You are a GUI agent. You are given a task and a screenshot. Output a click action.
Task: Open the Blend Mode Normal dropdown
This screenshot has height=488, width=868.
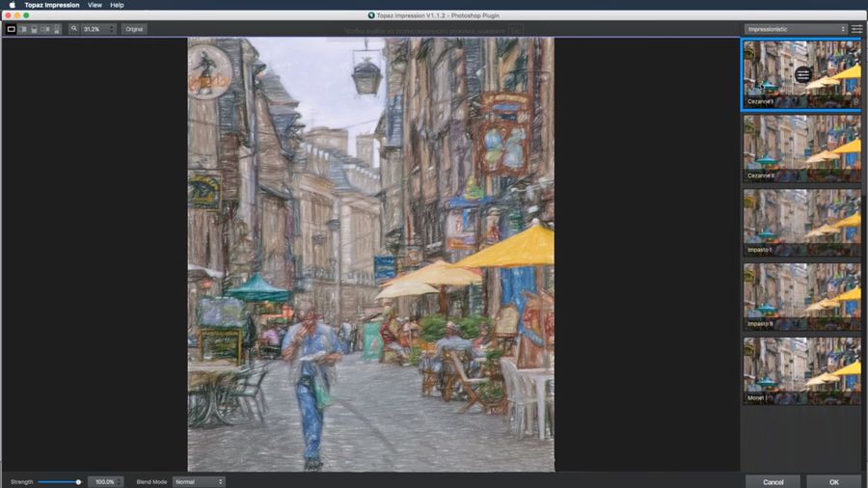coord(198,482)
